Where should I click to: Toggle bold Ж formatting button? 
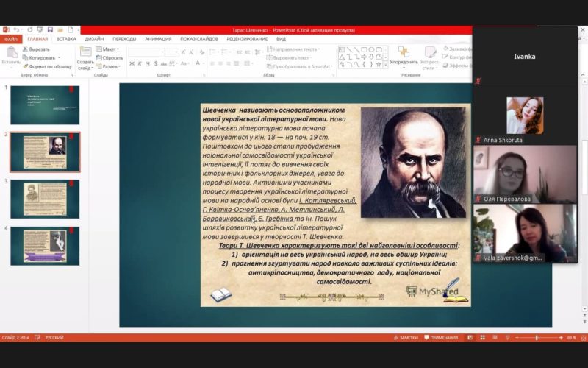(132, 63)
